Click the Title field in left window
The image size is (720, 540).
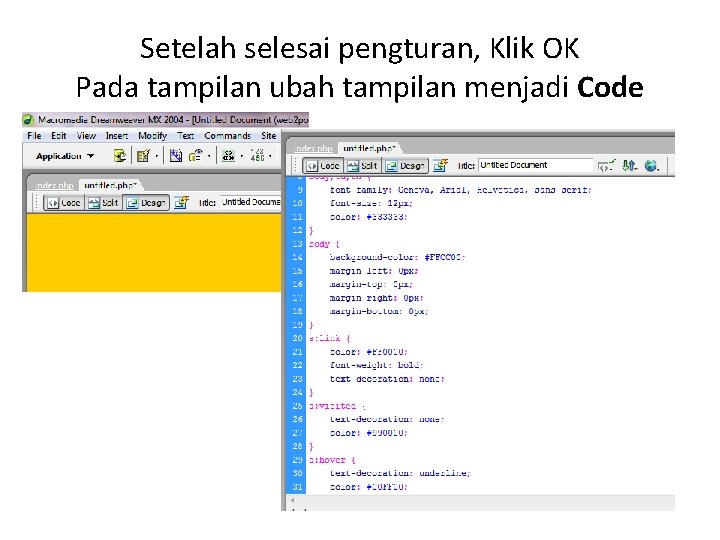point(251,202)
